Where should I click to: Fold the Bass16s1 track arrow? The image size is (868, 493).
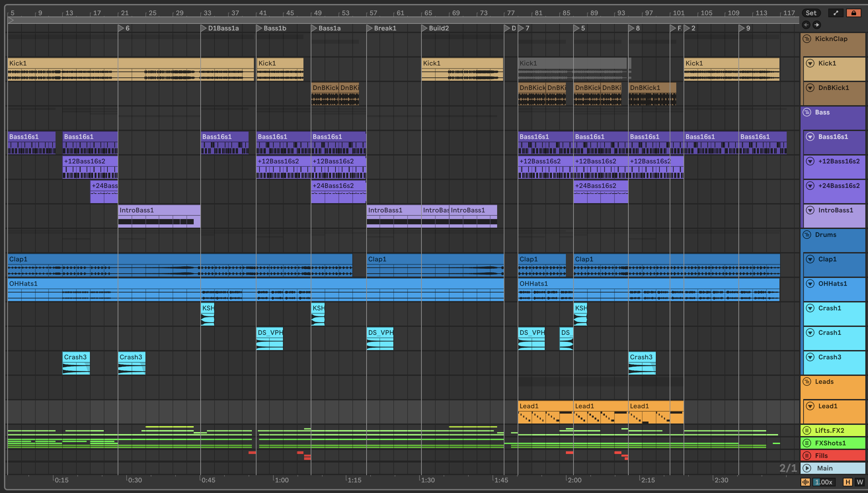[x=810, y=136]
